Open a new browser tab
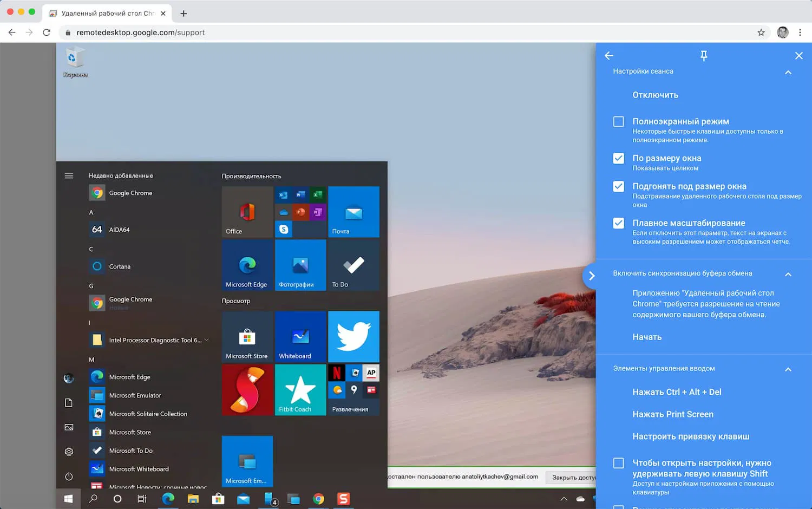This screenshot has height=509, width=812. [x=184, y=13]
